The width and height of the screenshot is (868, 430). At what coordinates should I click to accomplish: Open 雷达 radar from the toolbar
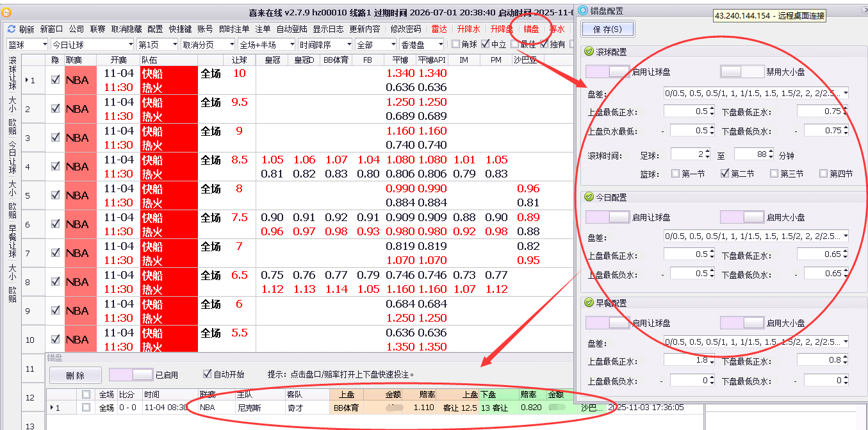click(x=439, y=29)
